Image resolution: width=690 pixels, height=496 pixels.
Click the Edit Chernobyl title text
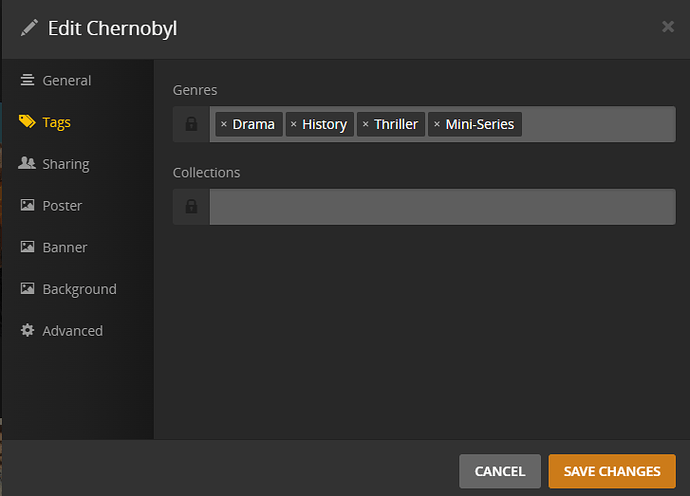(112, 29)
